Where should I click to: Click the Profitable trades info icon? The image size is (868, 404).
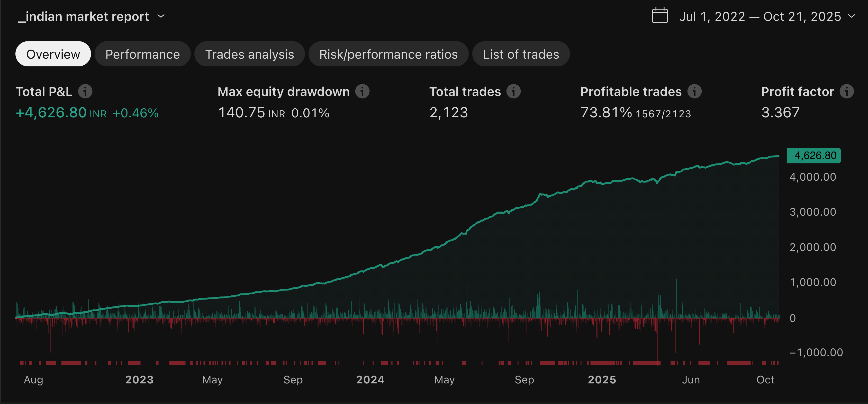click(x=694, y=91)
